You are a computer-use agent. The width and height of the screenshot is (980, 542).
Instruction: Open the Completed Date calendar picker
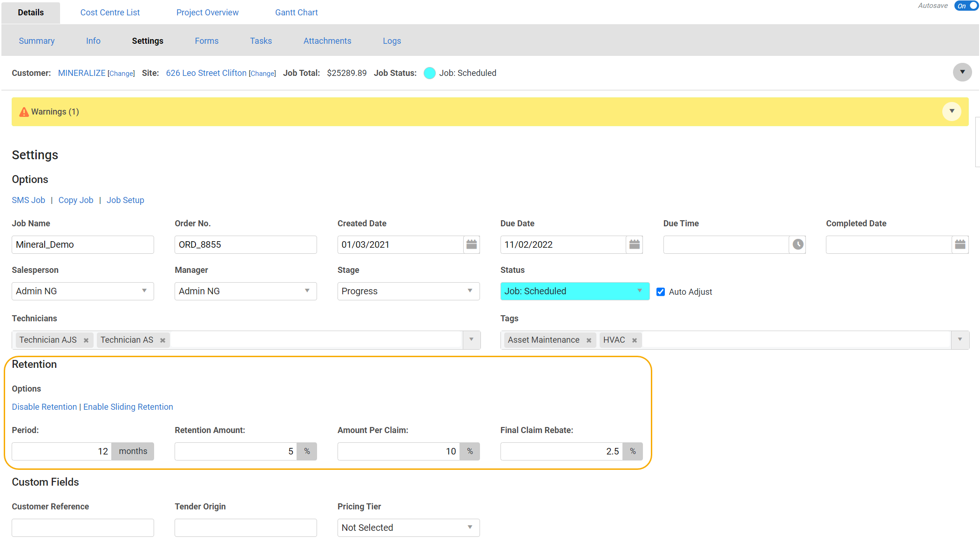pos(960,244)
